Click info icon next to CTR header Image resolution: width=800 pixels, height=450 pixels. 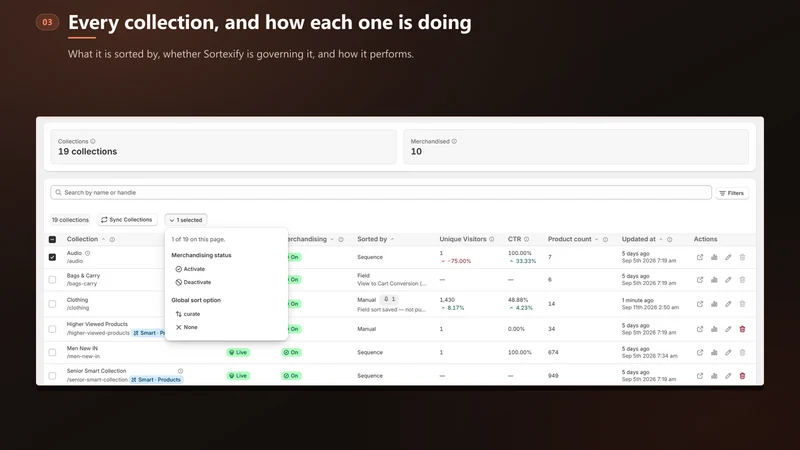tap(527, 239)
